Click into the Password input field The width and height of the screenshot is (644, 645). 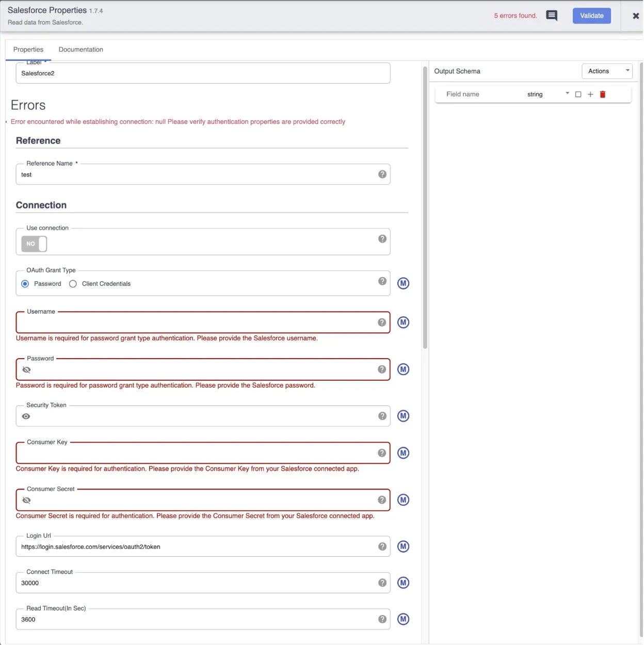click(x=204, y=369)
